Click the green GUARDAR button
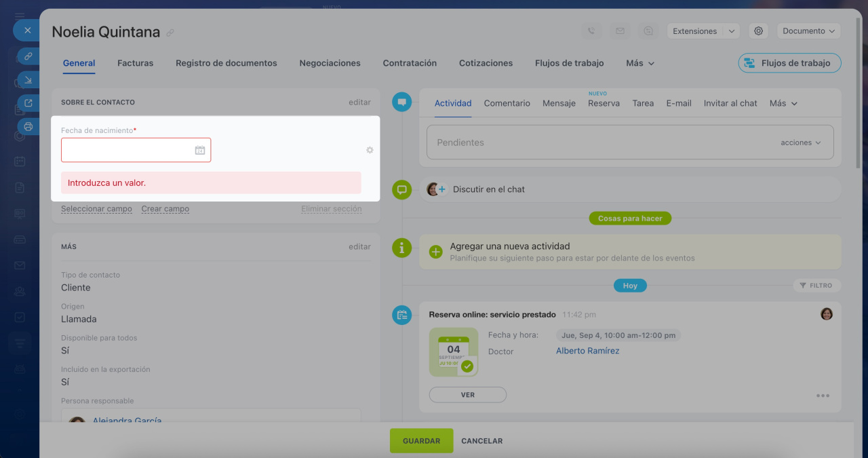 click(421, 440)
